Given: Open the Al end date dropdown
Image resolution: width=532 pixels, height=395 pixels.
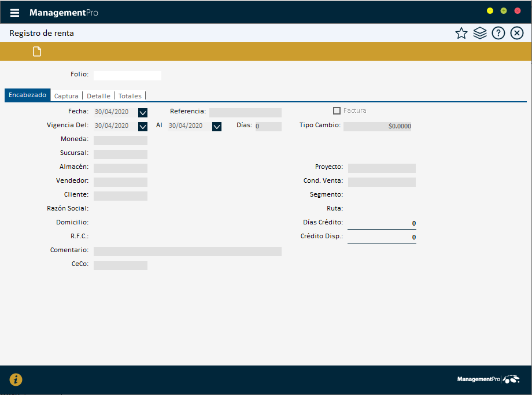Looking at the screenshot, I should 217,127.
